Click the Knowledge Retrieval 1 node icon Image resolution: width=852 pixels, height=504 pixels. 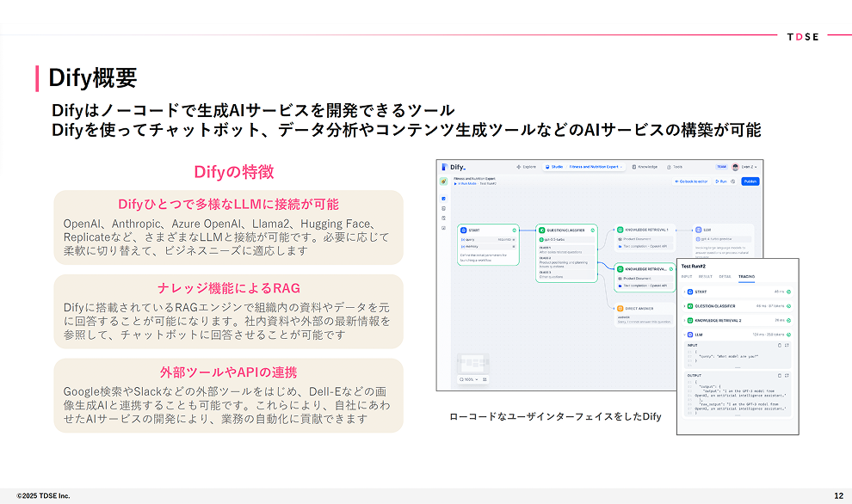(x=620, y=230)
